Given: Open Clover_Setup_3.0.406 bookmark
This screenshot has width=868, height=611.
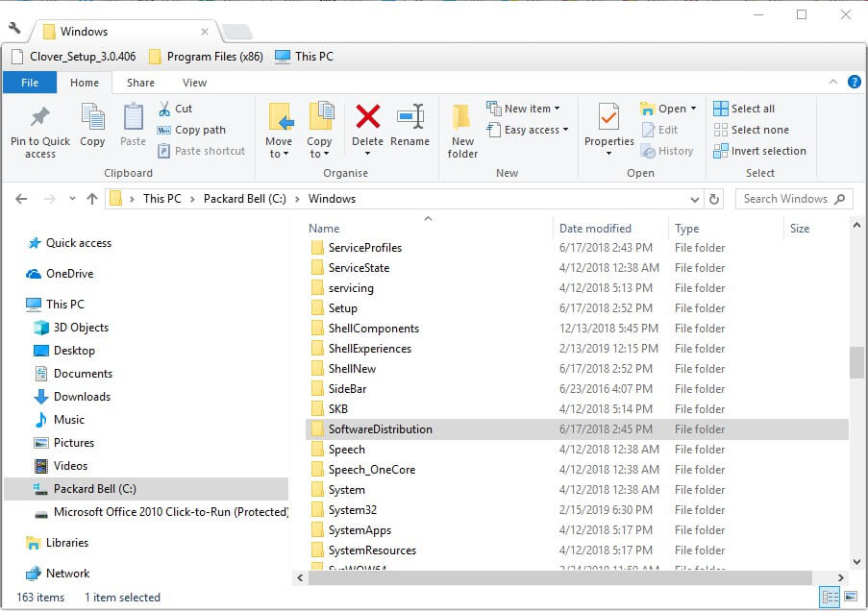Looking at the screenshot, I should pos(74,57).
